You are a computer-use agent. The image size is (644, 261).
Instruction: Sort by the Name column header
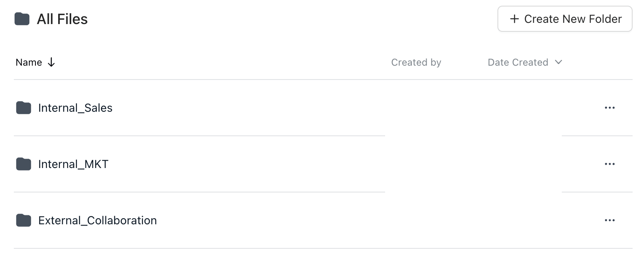click(29, 62)
